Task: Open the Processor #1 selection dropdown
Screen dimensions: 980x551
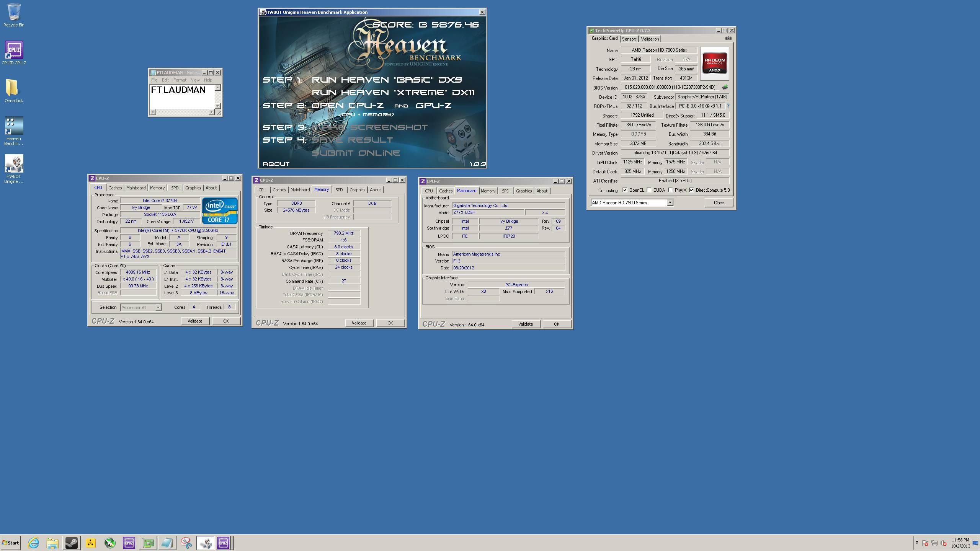Action: (158, 308)
